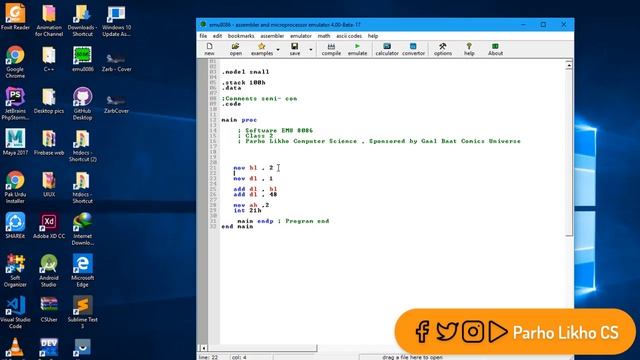Screen dimensions: 640x360
Task: Click the vertical scrollbar up arrow
Action: pos(569,65)
